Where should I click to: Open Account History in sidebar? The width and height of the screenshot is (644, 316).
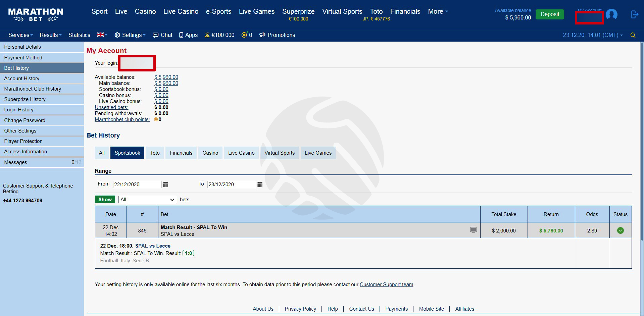tap(42, 78)
